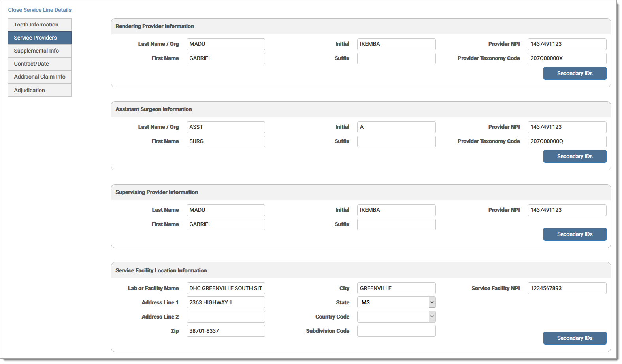Screen dimensions: 622x364
Task: Open the Adjudication tab
Action: 40,90
